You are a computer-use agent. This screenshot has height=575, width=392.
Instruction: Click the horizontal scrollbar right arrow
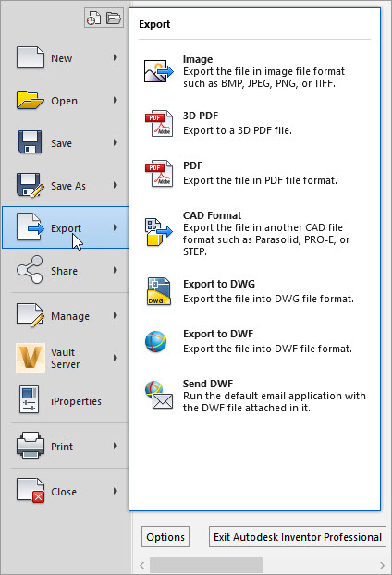click(382, 565)
